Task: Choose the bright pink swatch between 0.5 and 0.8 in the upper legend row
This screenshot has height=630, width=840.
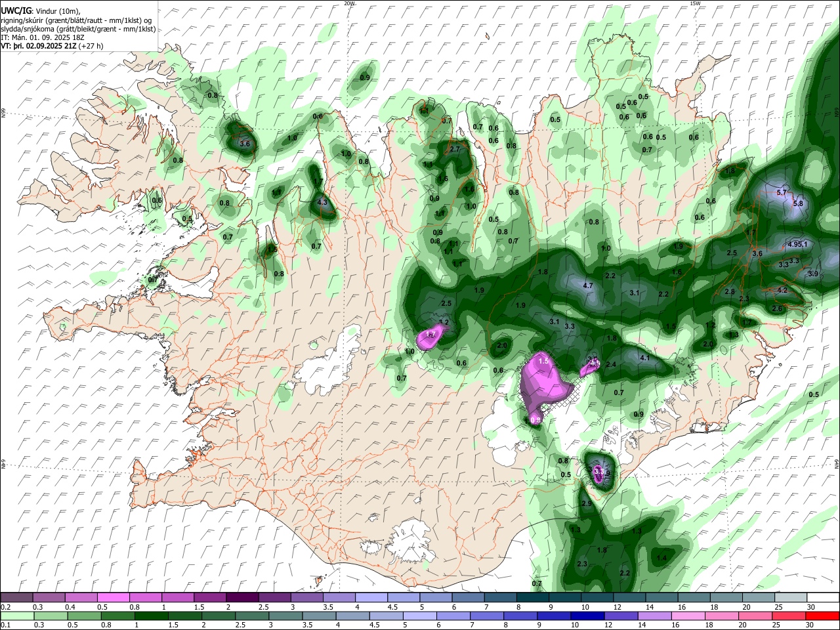Action: [113, 597]
